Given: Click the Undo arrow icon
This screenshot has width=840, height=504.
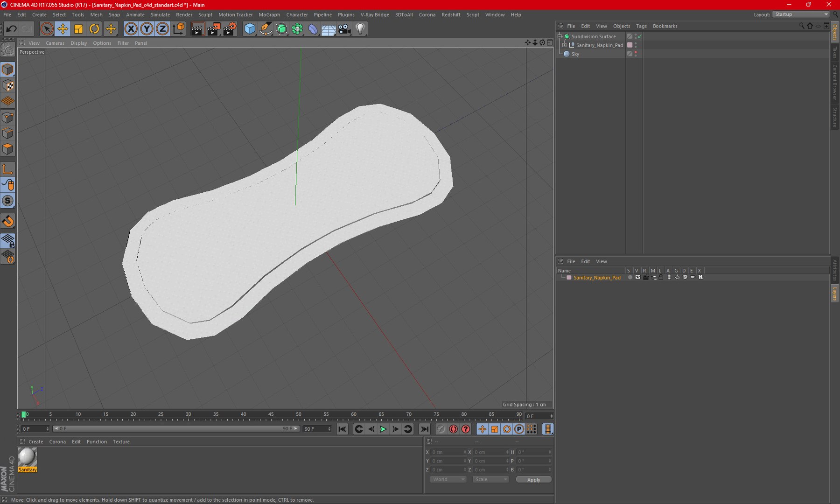Looking at the screenshot, I should pos(11,29).
